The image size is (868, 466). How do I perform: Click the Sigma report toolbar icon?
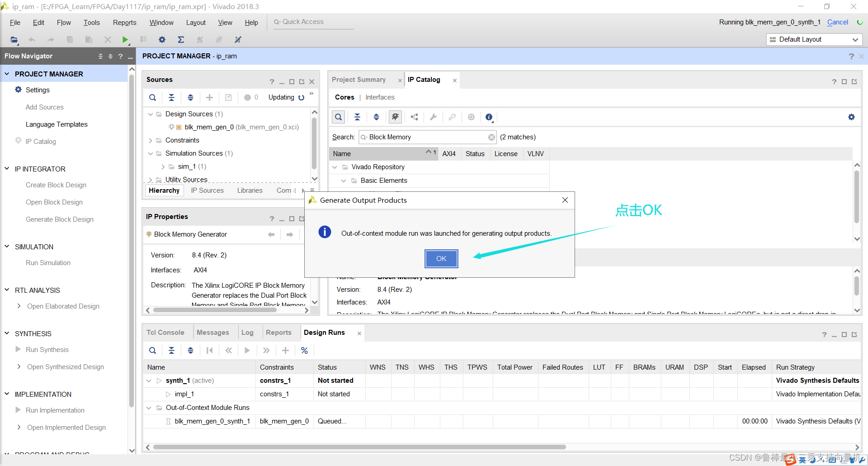181,40
